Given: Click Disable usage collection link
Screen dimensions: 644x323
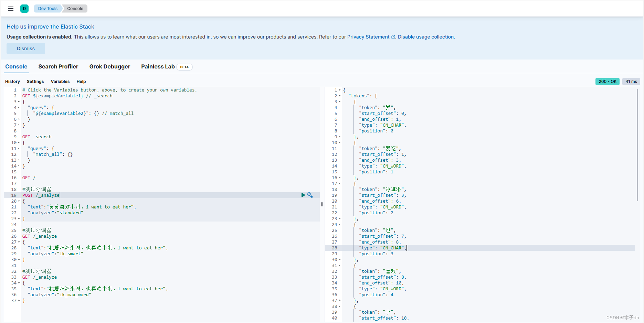Looking at the screenshot, I should [x=426, y=37].
